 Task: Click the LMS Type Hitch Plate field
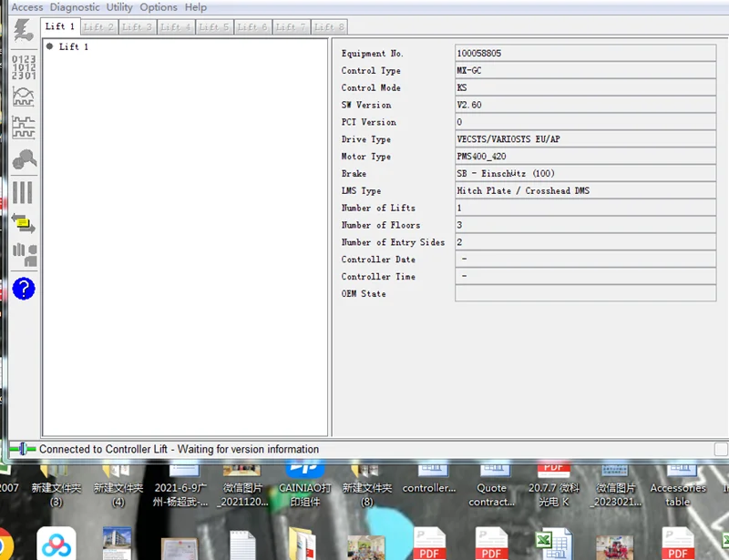pos(585,190)
